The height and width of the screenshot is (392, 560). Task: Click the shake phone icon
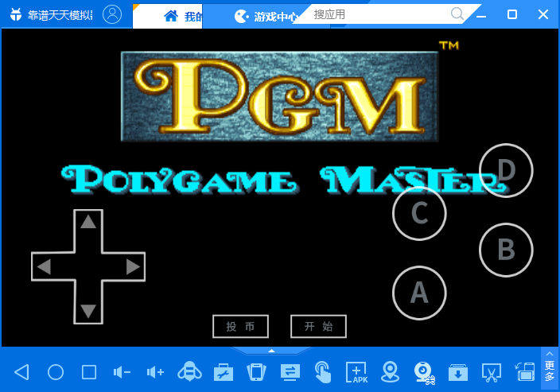pos(256,372)
